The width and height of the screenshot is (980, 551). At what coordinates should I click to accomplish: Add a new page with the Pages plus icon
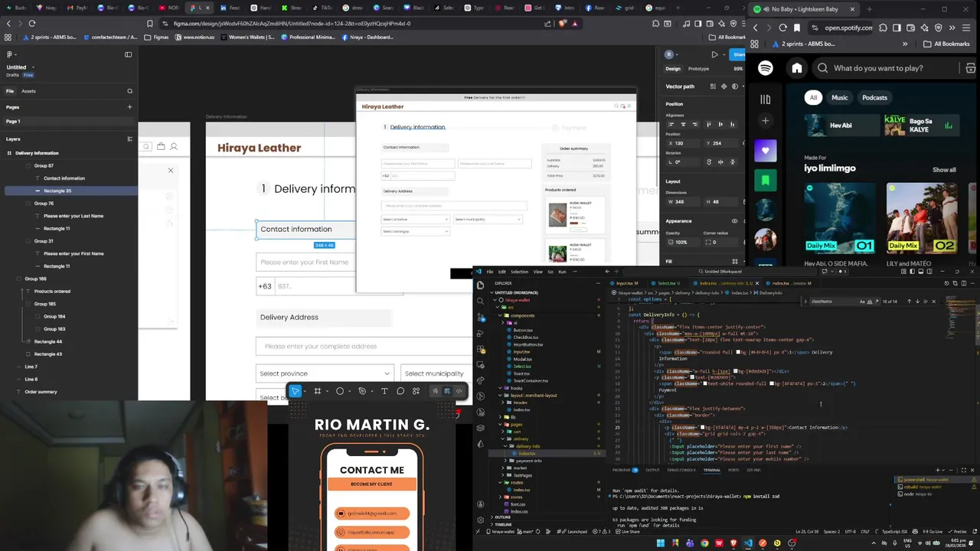129,107
